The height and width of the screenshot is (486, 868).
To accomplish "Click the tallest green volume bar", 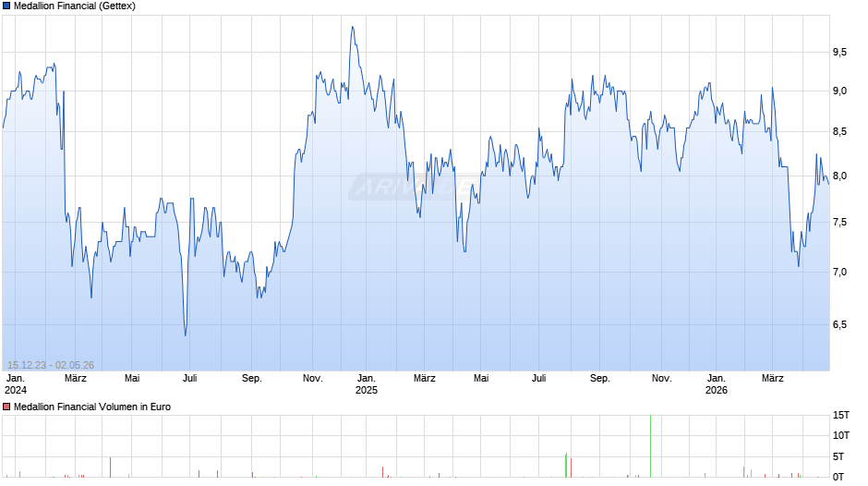I will (x=650, y=446).
